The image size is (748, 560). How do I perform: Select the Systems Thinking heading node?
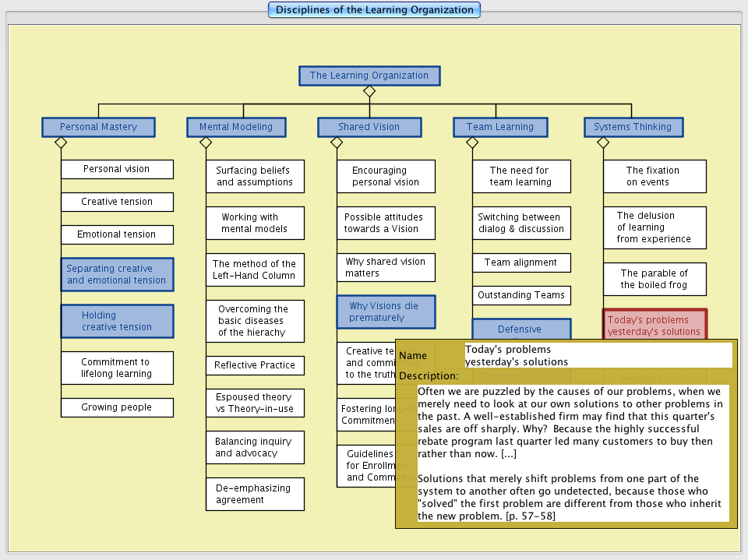(x=633, y=127)
